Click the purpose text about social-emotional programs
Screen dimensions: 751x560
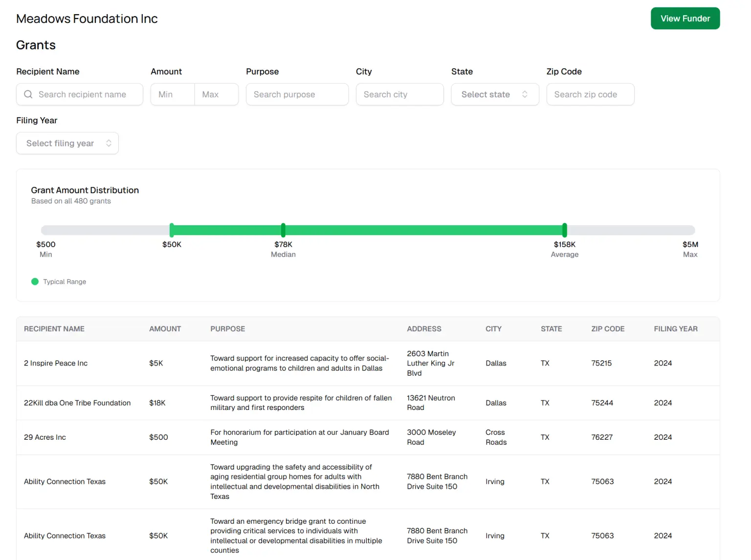[x=300, y=364]
